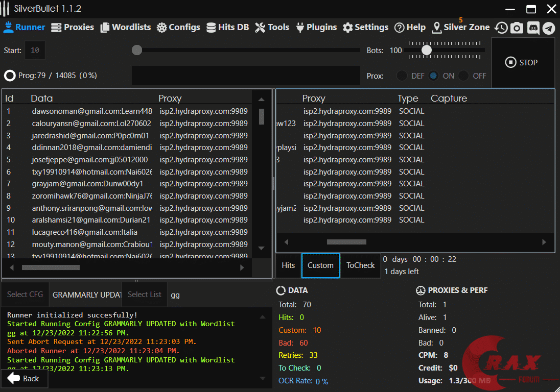
Task: Open the Hits DB section
Action: 227,28
